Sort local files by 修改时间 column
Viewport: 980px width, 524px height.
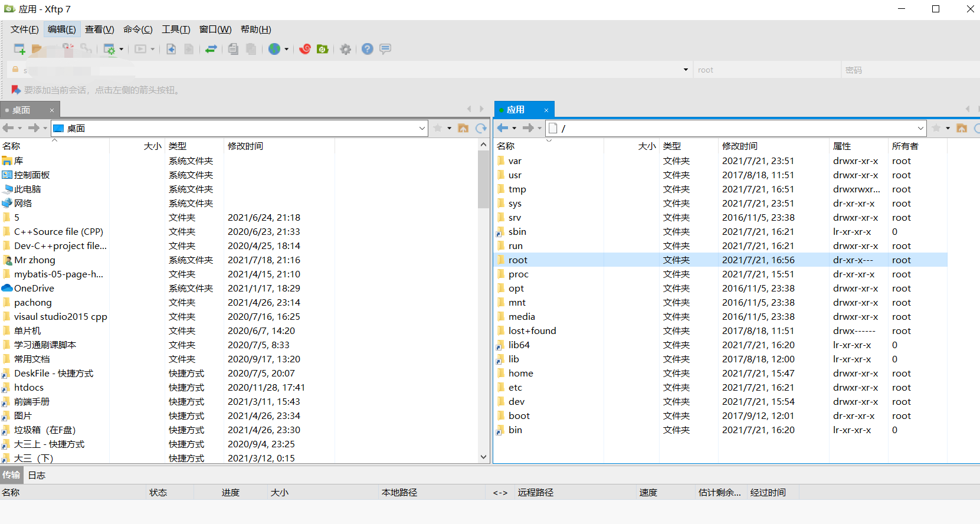279,146
